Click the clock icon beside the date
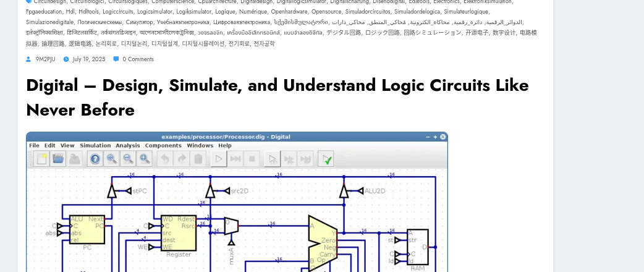 pyautogui.click(x=66, y=59)
